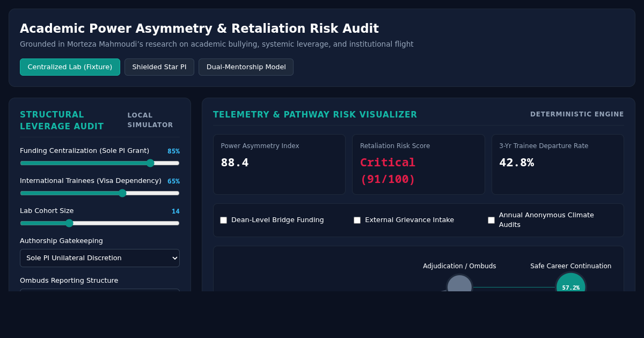This screenshot has height=338, width=644.
Task: Click the Academic Power Asymmetry page title
Action: click(x=199, y=28)
